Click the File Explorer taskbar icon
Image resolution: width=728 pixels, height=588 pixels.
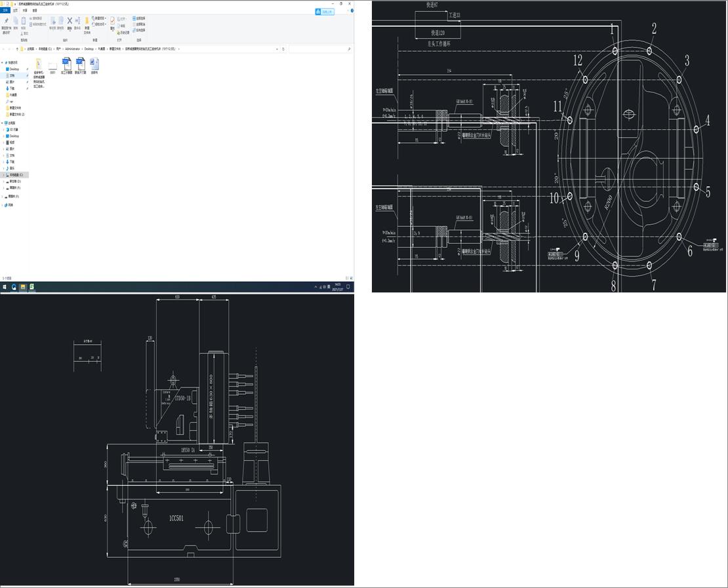[x=23, y=287]
